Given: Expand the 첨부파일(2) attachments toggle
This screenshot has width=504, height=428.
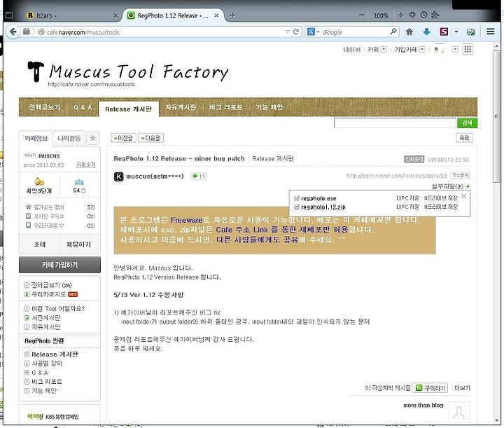Looking at the screenshot, I should tap(468, 186).
